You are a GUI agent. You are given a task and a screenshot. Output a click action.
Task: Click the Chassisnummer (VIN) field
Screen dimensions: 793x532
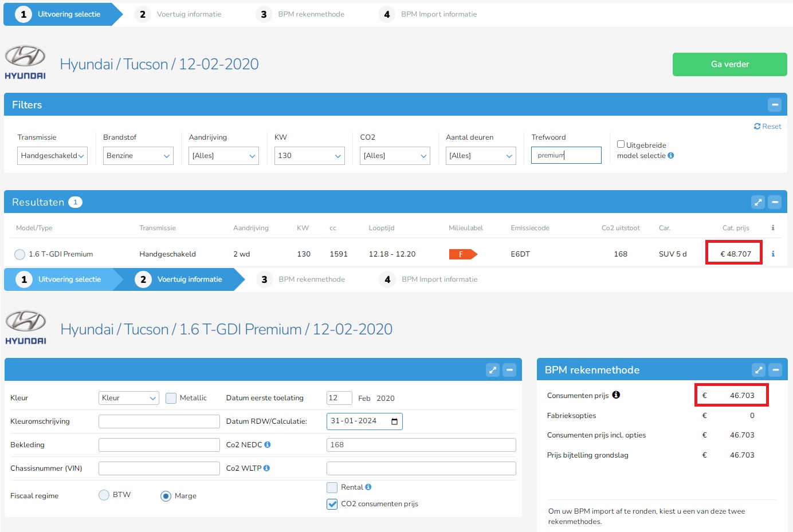click(159, 468)
